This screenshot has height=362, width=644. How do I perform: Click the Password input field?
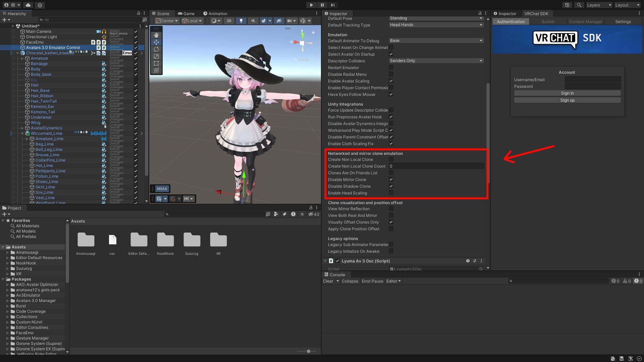[592, 86]
